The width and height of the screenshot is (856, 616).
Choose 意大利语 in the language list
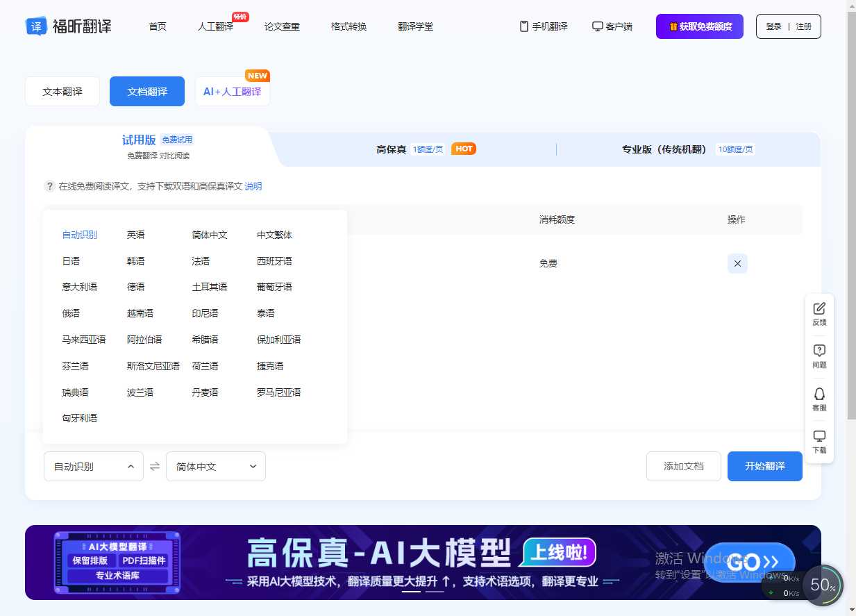79,287
